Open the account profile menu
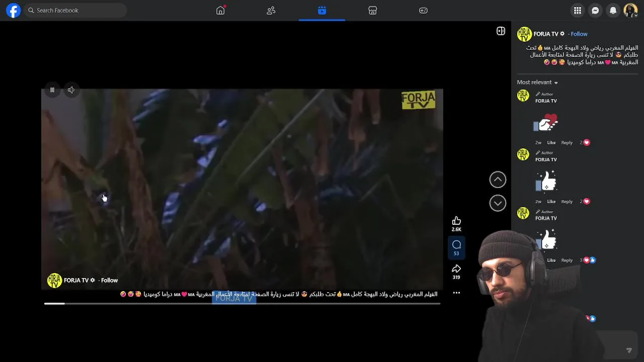 point(630,10)
